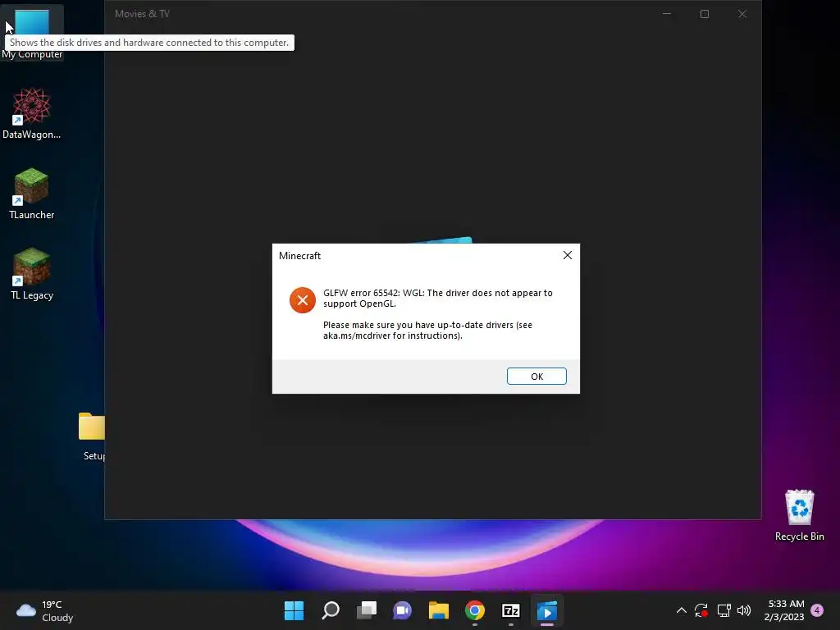Open the volume tray icon
Image resolution: width=840 pixels, height=630 pixels.
click(744, 610)
